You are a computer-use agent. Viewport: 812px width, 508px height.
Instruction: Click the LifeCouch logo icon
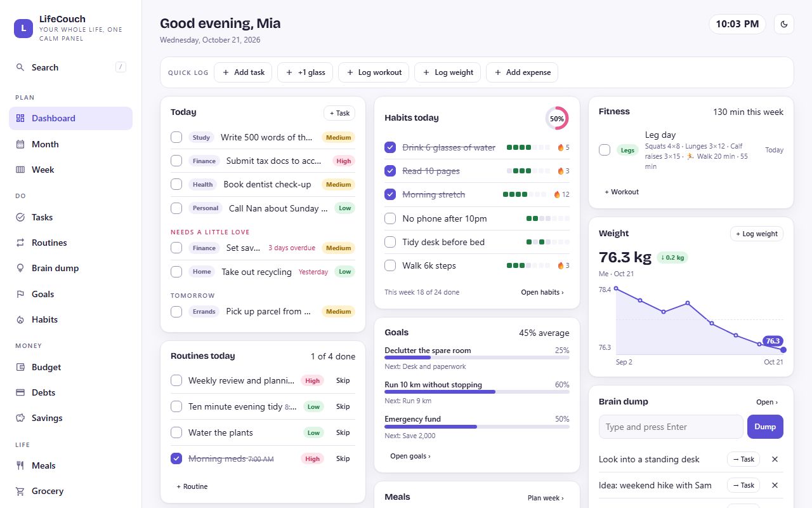point(23,28)
